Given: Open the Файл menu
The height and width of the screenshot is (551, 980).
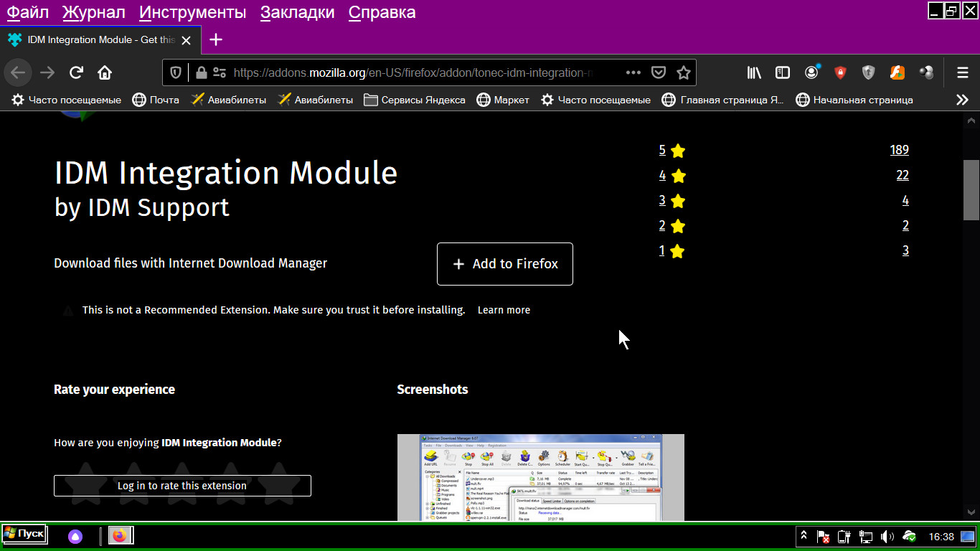Looking at the screenshot, I should point(28,12).
